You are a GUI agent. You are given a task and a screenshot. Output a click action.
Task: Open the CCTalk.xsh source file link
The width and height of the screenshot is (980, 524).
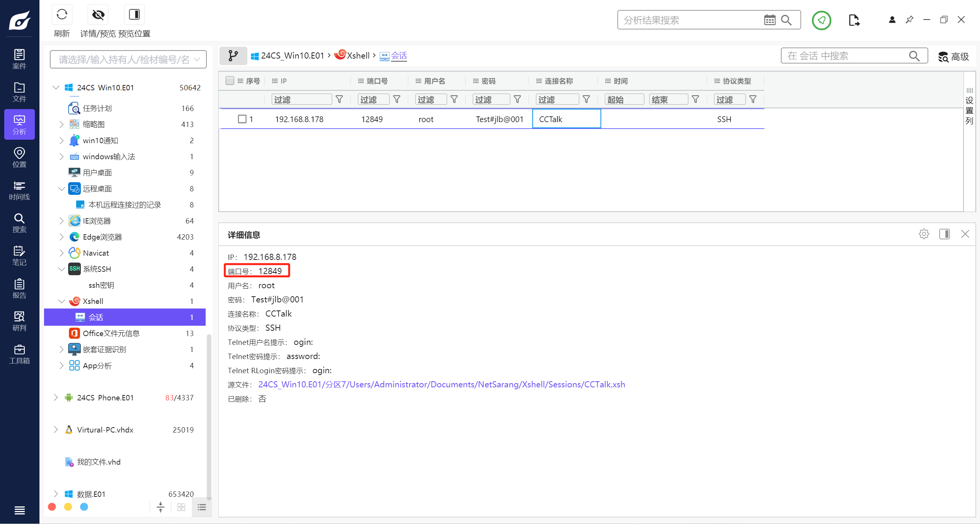point(441,384)
